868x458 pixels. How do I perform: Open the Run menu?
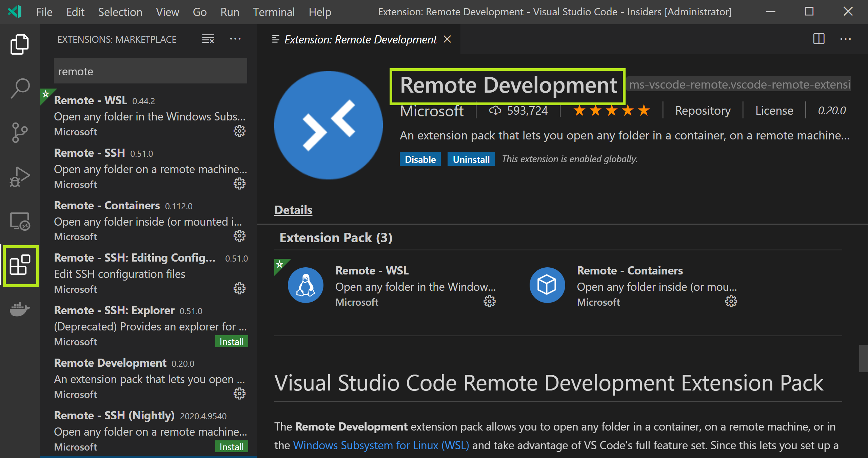tap(230, 12)
